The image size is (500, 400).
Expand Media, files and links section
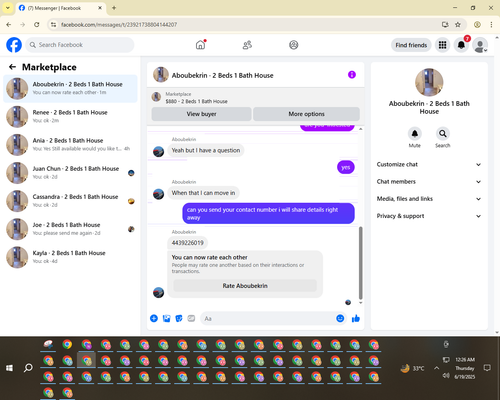[x=429, y=199]
